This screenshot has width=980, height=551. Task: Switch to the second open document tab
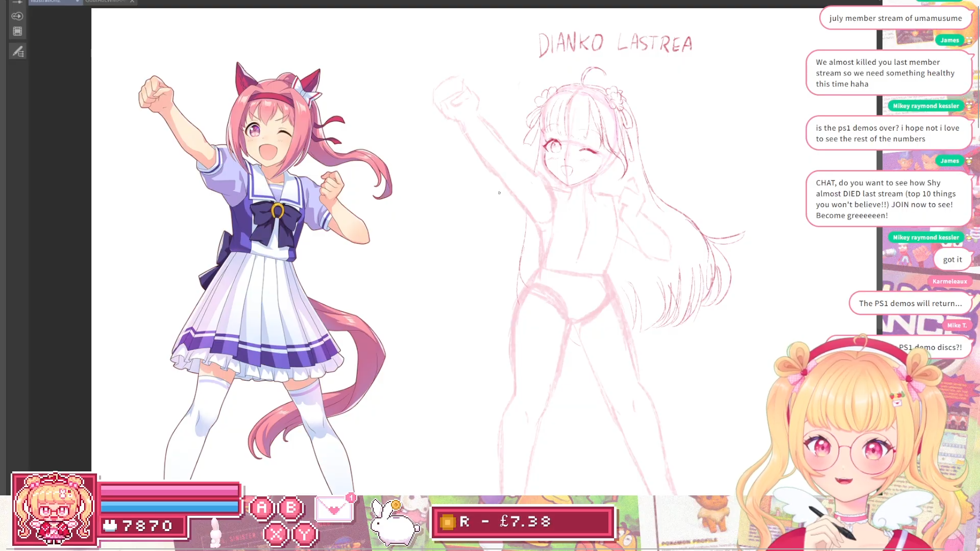105,2
